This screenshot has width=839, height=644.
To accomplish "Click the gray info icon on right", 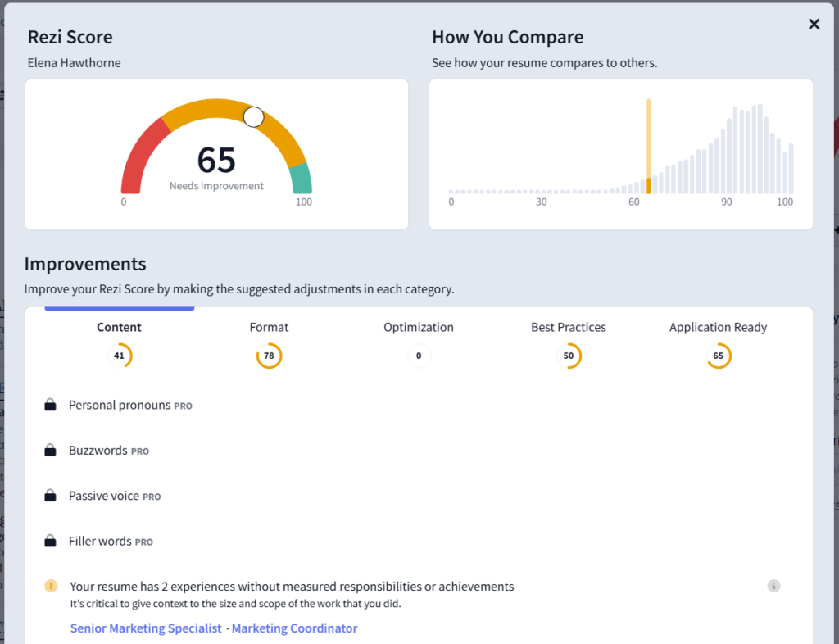I will pyautogui.click(x=773, y=586).
